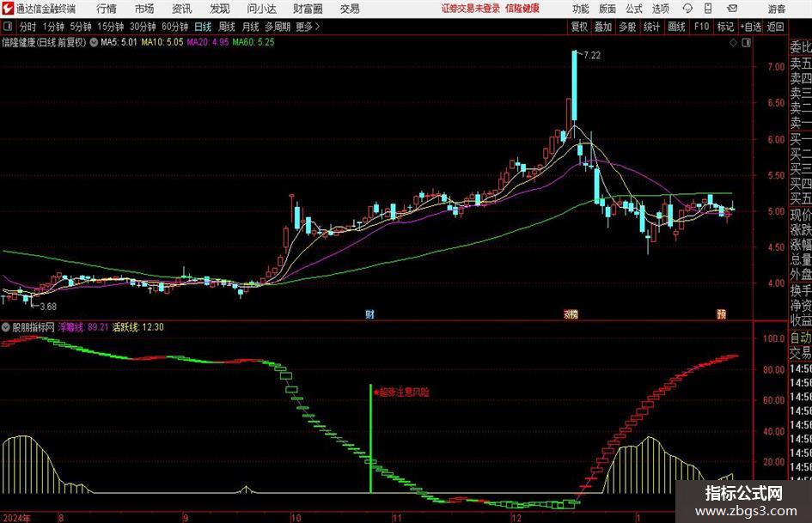Click the red 信隆健康 stock name in title bar
This screenshot has height=523, width=812.
coord(522,9)
